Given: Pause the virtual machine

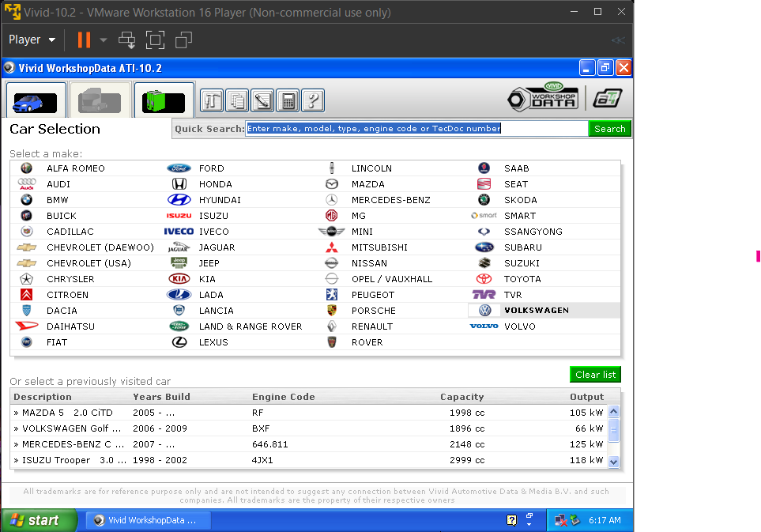Looking at the screenshot, I should point(84,40).
